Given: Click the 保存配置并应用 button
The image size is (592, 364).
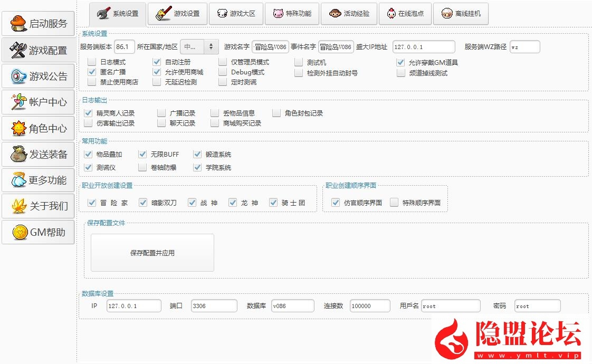Looking at the screenshot, I should click(x=152, y=253).
